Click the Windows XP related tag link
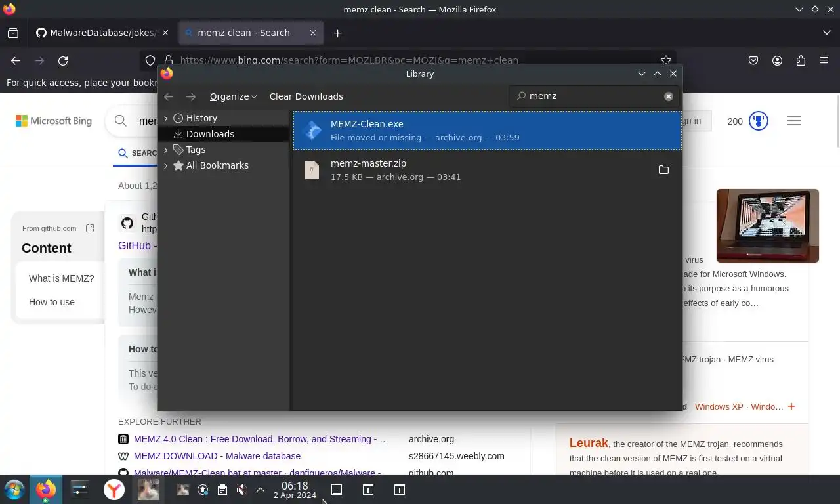Viewport: 840px width, 504px height. (x=719, y=406)
